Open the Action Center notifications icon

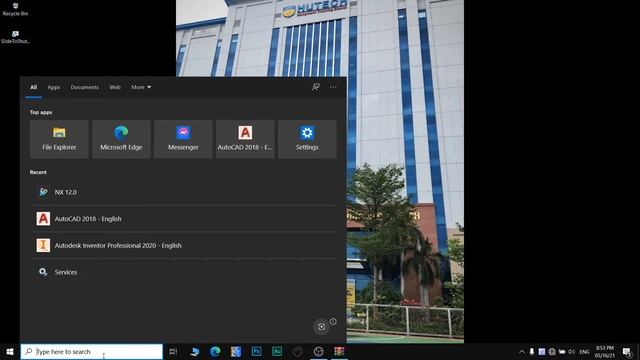point(627,352)
